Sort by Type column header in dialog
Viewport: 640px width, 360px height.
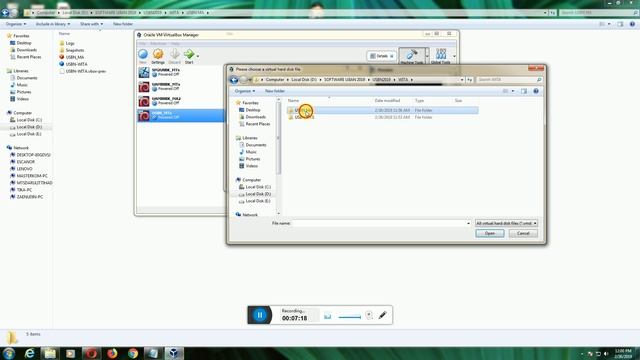[419, 100]
